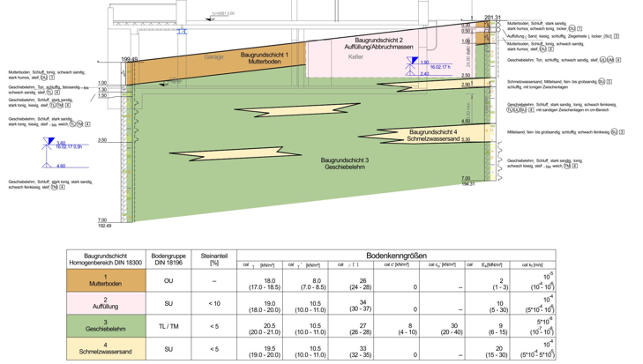
Task: Click the depth mark 3.50 at left borehole
Action: click(x=102, y=140)
